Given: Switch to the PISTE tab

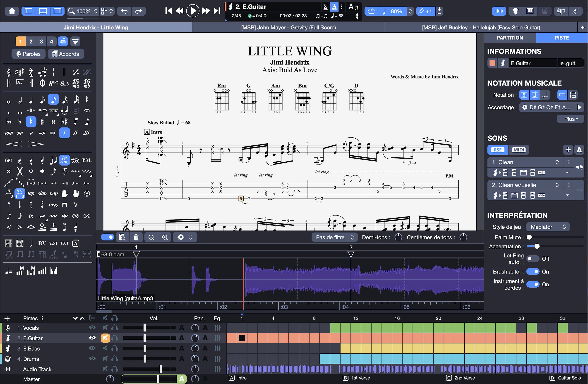Looking at the screenshot, I should 561,38.
